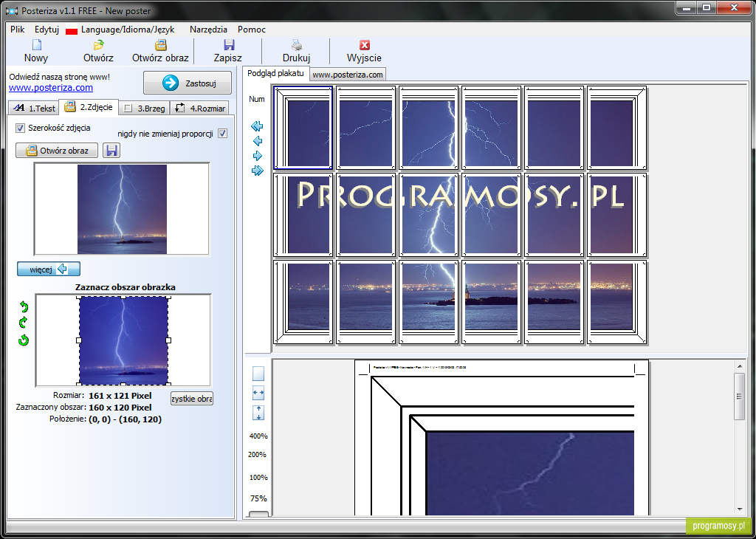This screenshot has width=756, height=539.
Task: Click the save image floppy icon
Action: (x=111, y=151)
